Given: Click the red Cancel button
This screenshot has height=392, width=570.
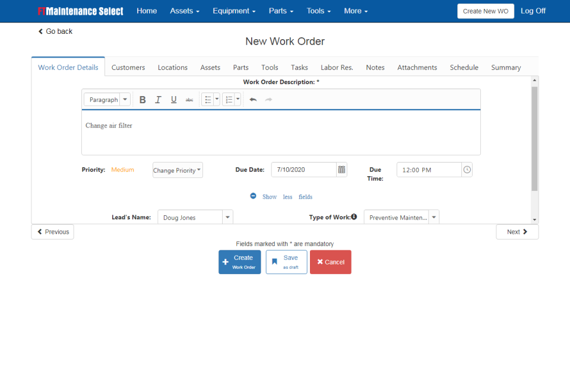Looking at the screenshot, I should click(331, 262).
